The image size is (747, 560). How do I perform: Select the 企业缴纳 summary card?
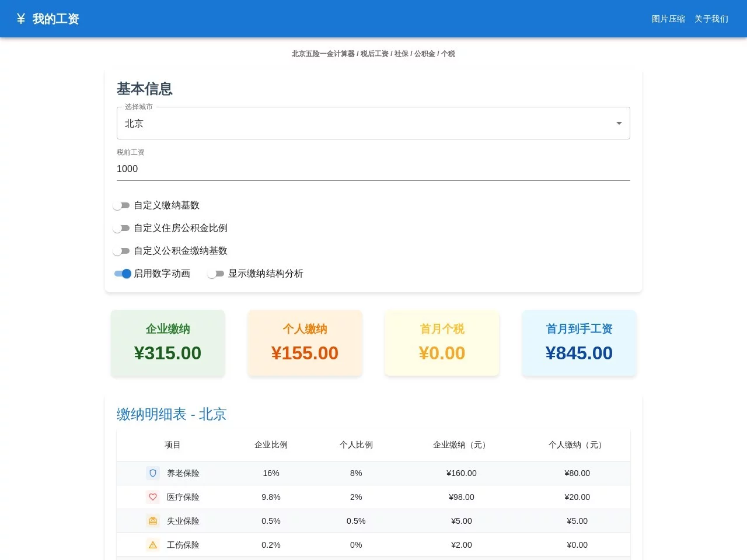pyautogui.click(x=167, y=343)
